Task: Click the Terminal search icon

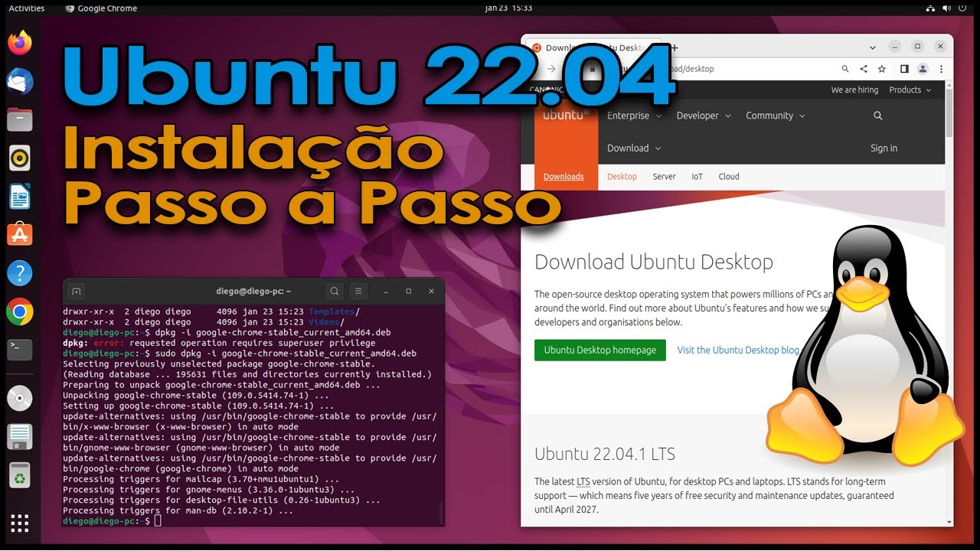Action: pos(335,291)
